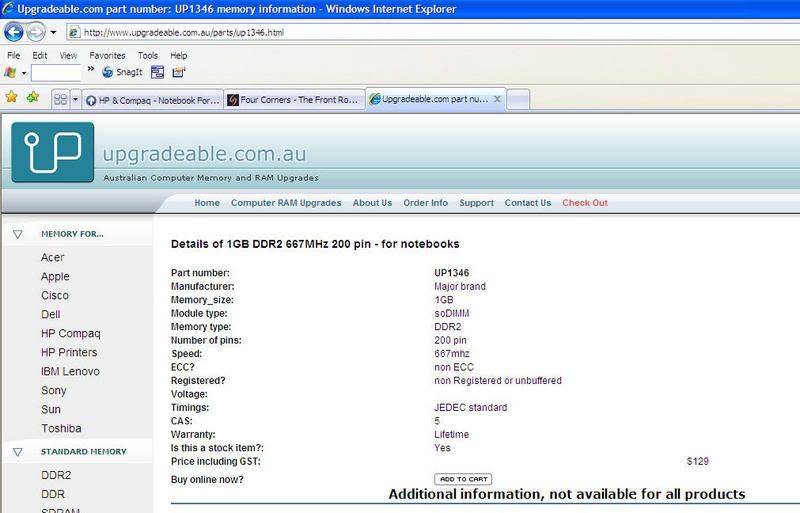Collapse the Memory For section triangle
This screenshot has height=513, width=800.
tap(18, 234)
